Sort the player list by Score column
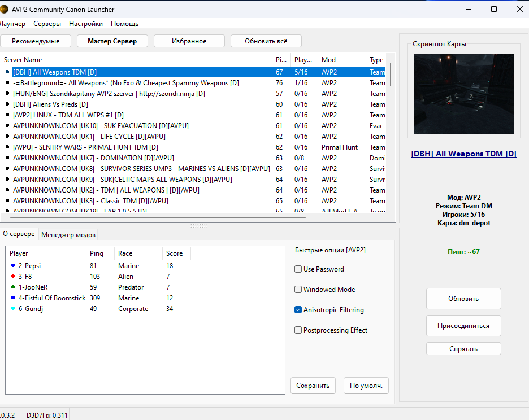The width and height of the screenshot is (529, 420). [x=176, y=253]
